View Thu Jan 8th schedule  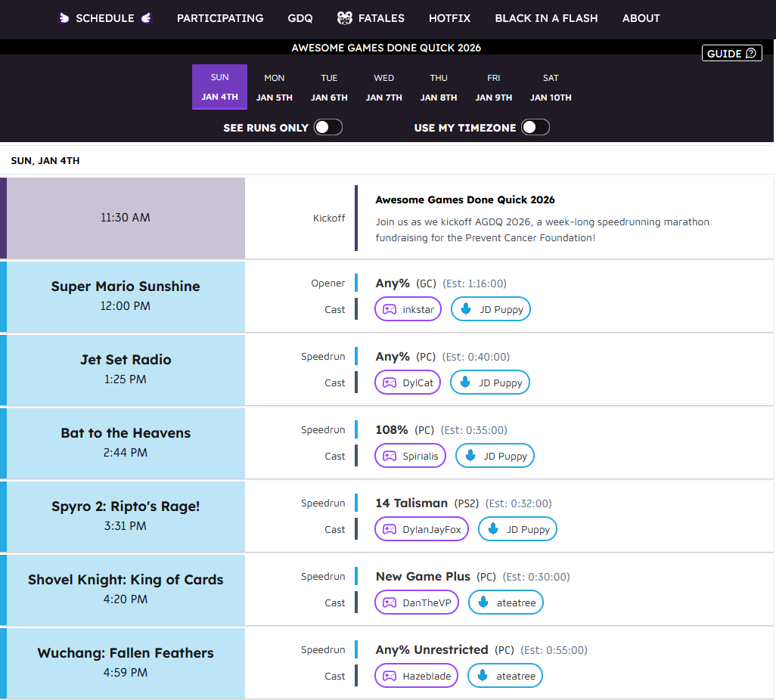439,87
